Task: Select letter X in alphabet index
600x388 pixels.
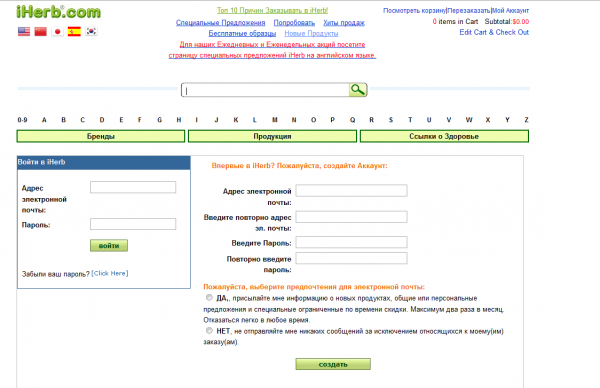Action: point(488,120)
